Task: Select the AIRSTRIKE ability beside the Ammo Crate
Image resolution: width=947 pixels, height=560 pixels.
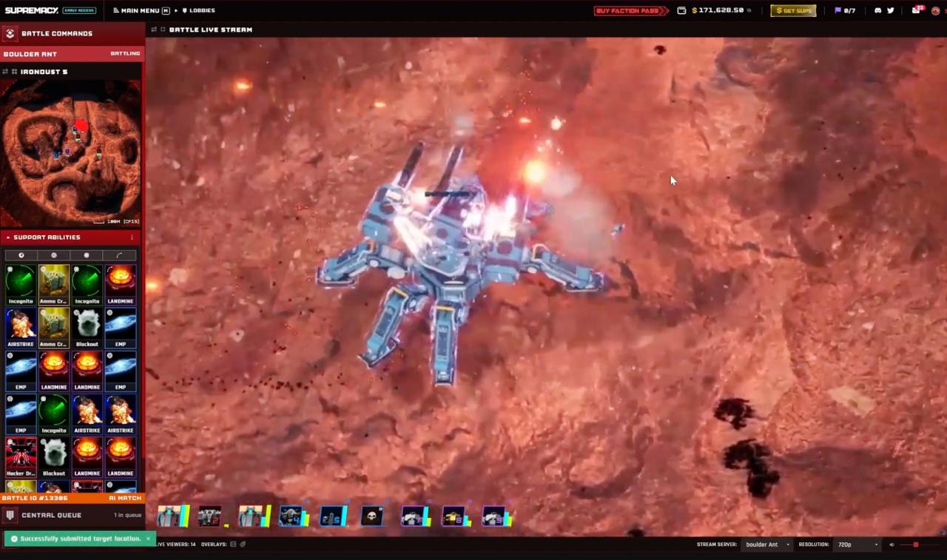Action: 21,328
